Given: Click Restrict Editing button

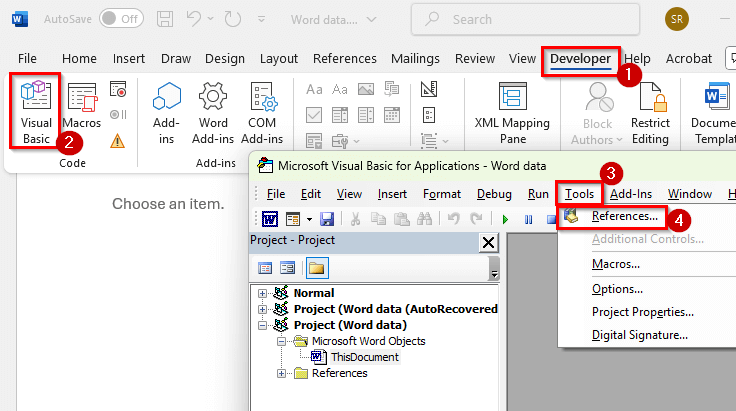Looking at the screenshot, I should tap(650, 113).
